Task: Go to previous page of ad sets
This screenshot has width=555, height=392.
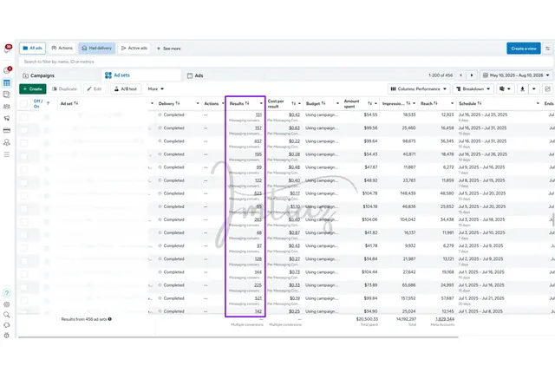Action: pyautogui.click(x=460, y=75)
